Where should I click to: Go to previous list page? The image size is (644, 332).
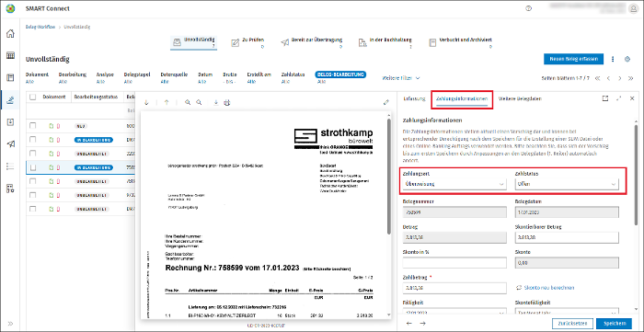pyautogui.click(x=609, y=78)
